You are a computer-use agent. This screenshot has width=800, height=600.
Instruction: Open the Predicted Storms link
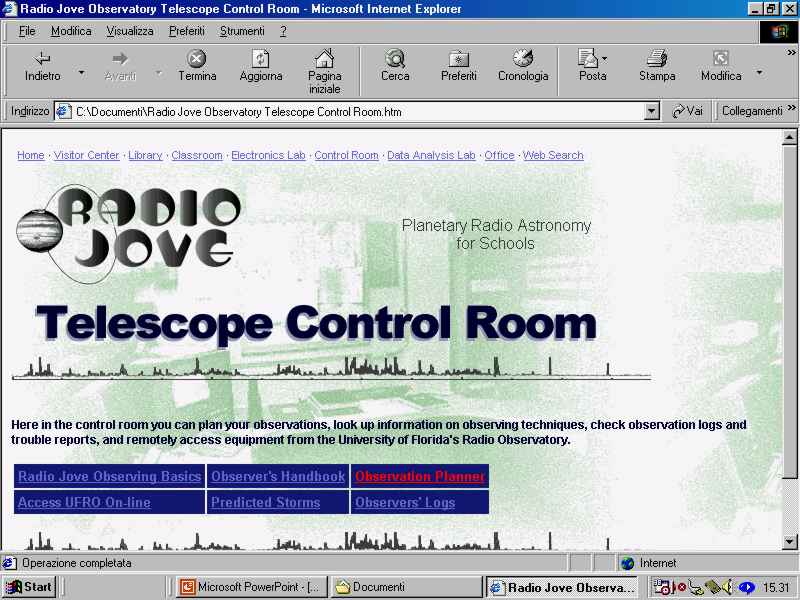click(266, 503)
